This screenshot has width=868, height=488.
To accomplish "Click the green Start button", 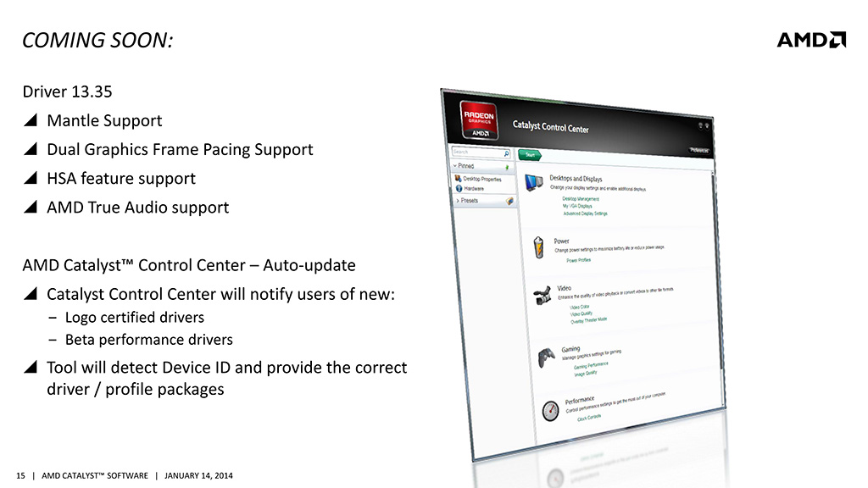I will coord(530,155).
